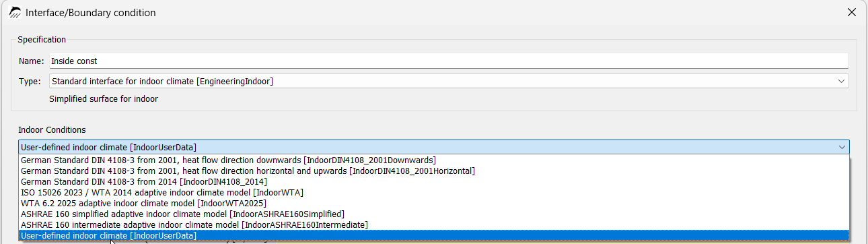This screenshot has height=244, width=868.
Task: Click the 'Indoor Conditions' section label
Action: coord(52,129)
